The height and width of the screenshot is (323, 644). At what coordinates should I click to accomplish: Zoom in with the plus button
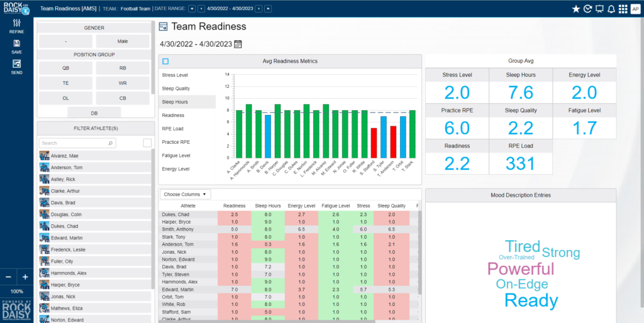(25, 277)
